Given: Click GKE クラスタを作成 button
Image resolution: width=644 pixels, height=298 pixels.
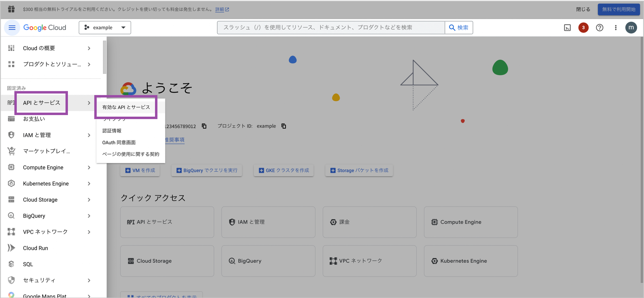Looking at the screenshot, I should [x=284, y=170].
